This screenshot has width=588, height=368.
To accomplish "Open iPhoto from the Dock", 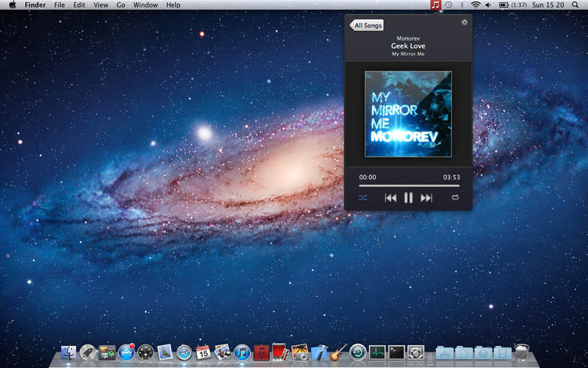I will (300, 353).
